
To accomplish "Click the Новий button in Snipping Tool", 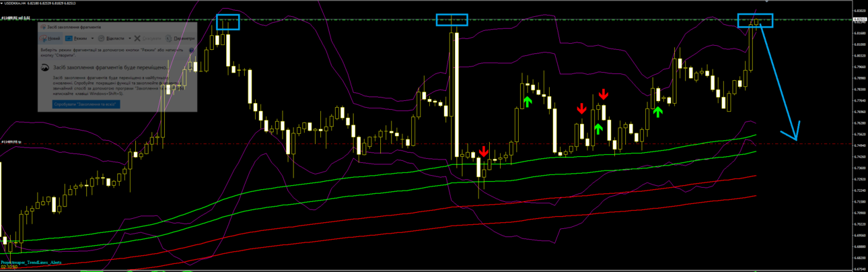I will (50, 38).
